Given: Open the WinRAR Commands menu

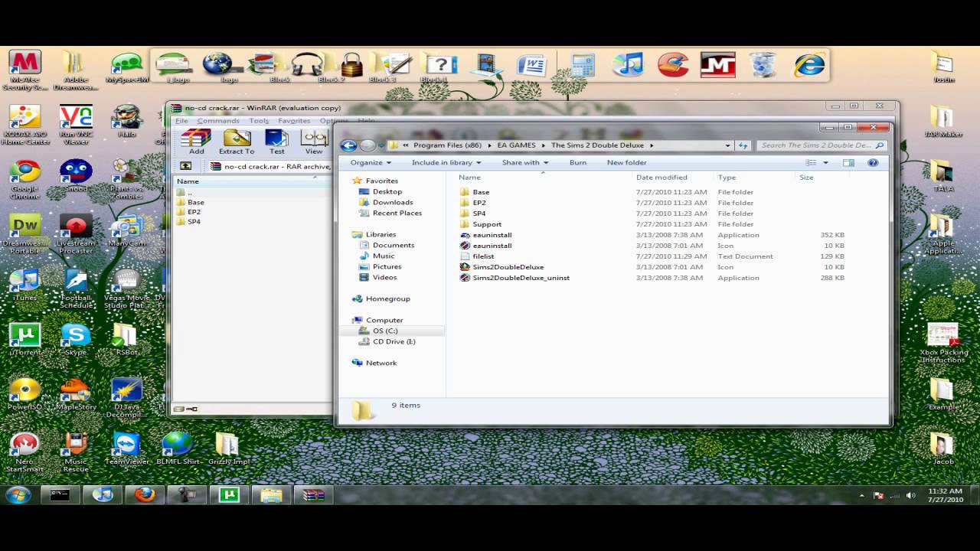Looking at the screenshot, I should click(x=218, y=121).
